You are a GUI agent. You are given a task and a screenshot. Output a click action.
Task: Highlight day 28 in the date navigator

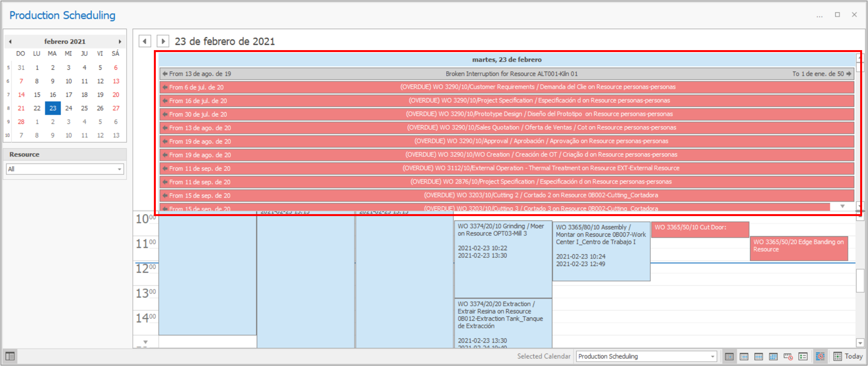(x=21, y=121)
